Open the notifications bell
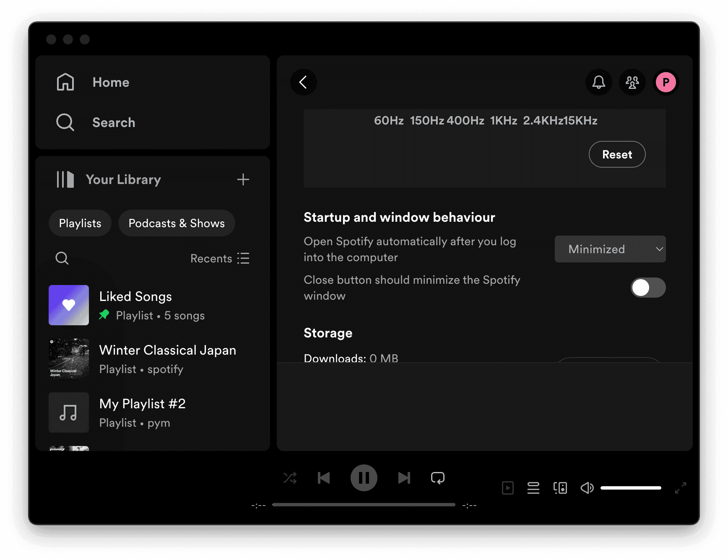 point(598,82)
